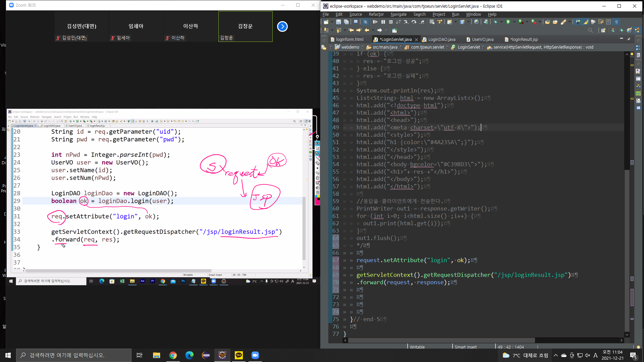Click Back navigation yellow arrow icon
Screen dimensions: 644x362
(x=367, y=30)
